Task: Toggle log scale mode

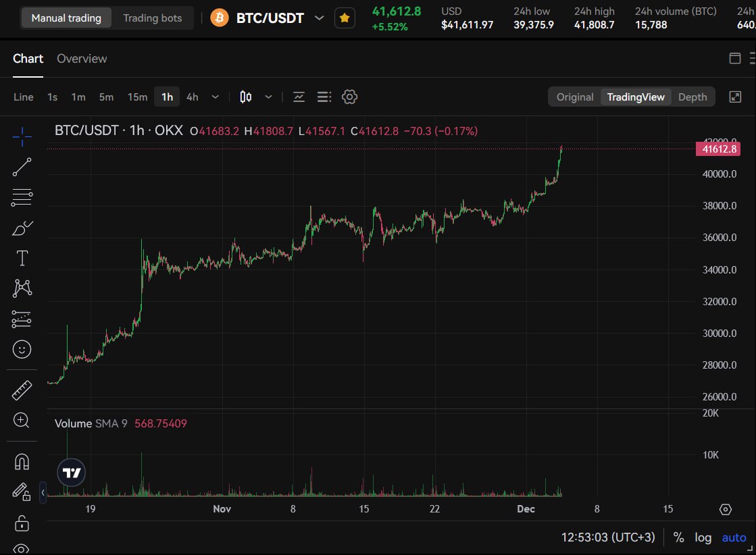Action: [703, 537]
